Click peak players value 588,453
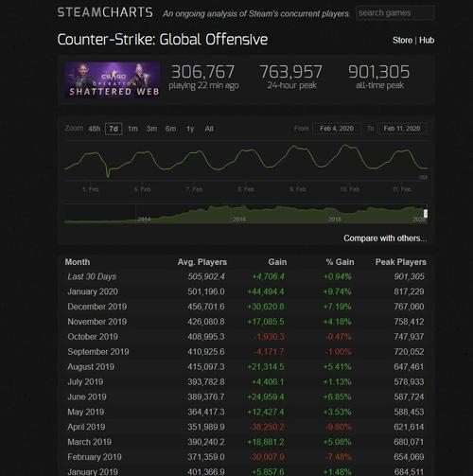 pos(409,412)
